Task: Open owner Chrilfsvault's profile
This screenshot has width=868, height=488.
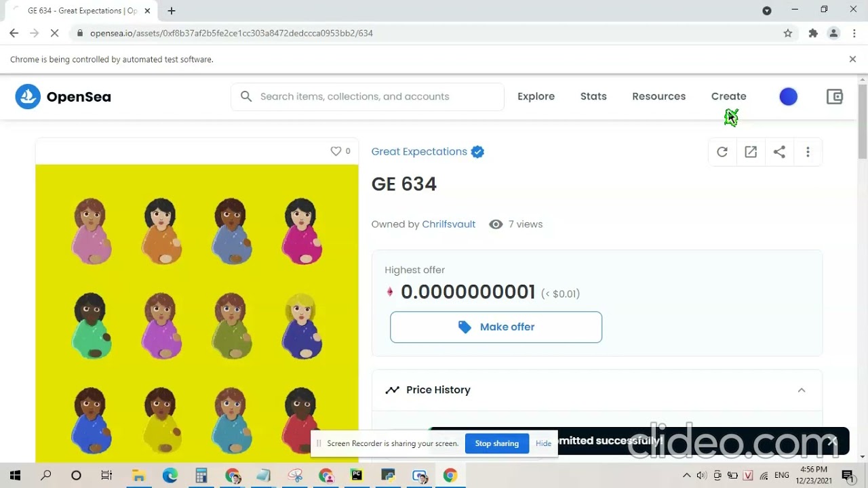Action: click(x=448, y=224)
